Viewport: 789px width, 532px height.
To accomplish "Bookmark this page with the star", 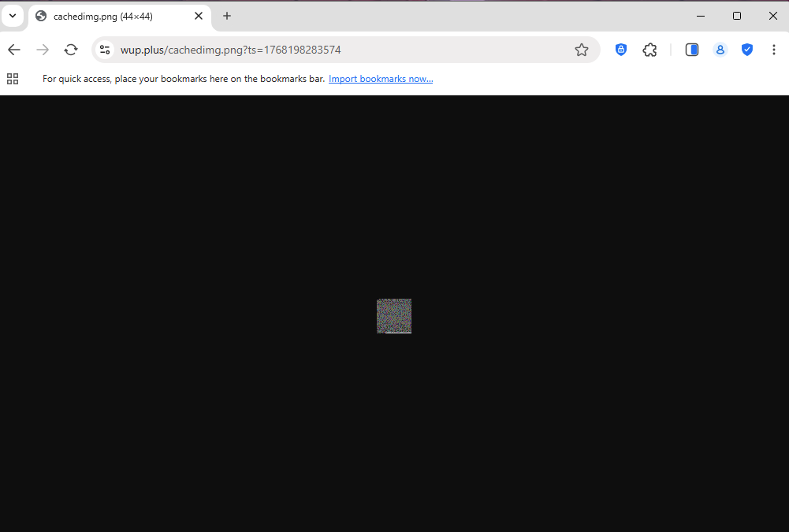I will tap(582, 50).
